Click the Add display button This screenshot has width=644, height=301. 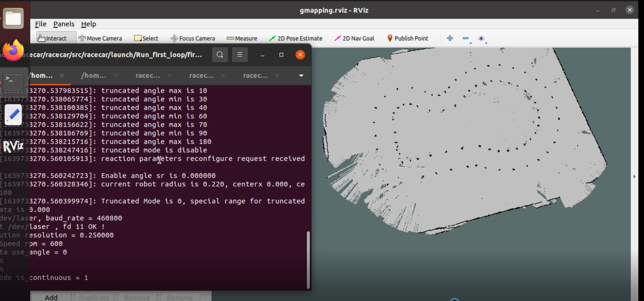click(51, 297)
